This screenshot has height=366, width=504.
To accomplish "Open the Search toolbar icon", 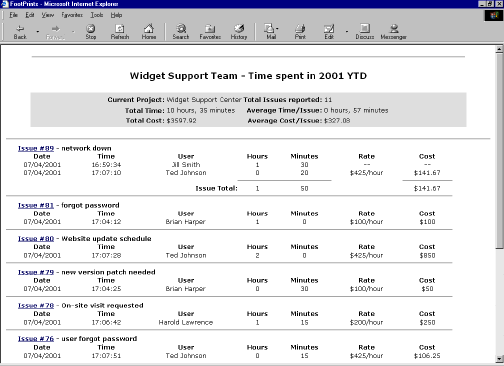I will pyautogui.click(x=181, y=32).
